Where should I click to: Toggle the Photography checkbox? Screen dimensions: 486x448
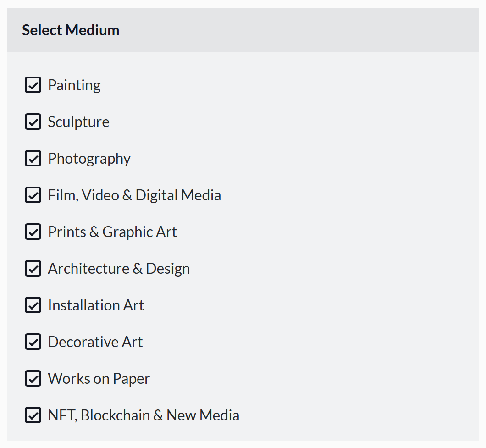coord(33,159)
